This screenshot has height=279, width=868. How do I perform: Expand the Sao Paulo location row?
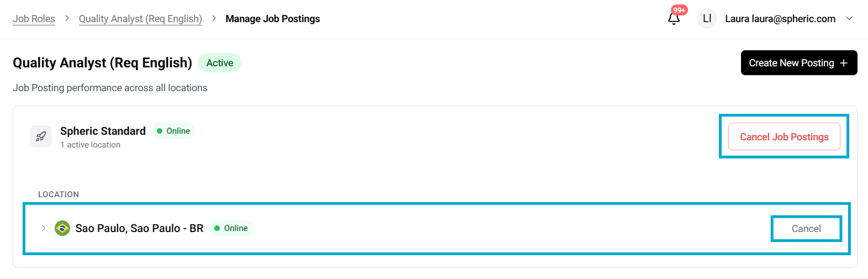coord(43,228)
